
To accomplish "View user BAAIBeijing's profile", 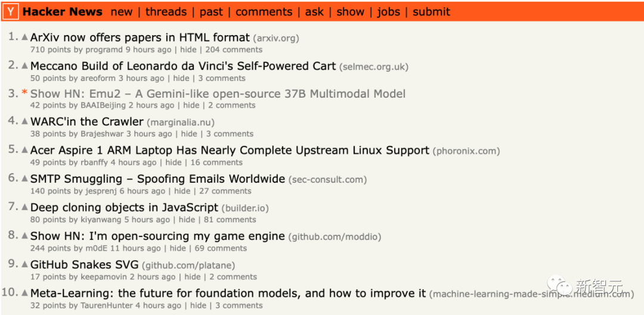I will point(103,105).
